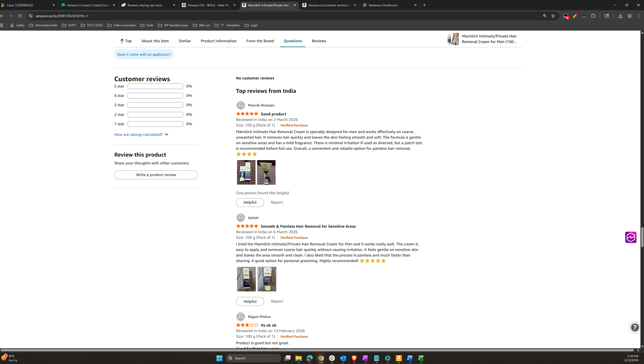
Task: Click Does it come with an applicator chip
Action: coord(144,54)
